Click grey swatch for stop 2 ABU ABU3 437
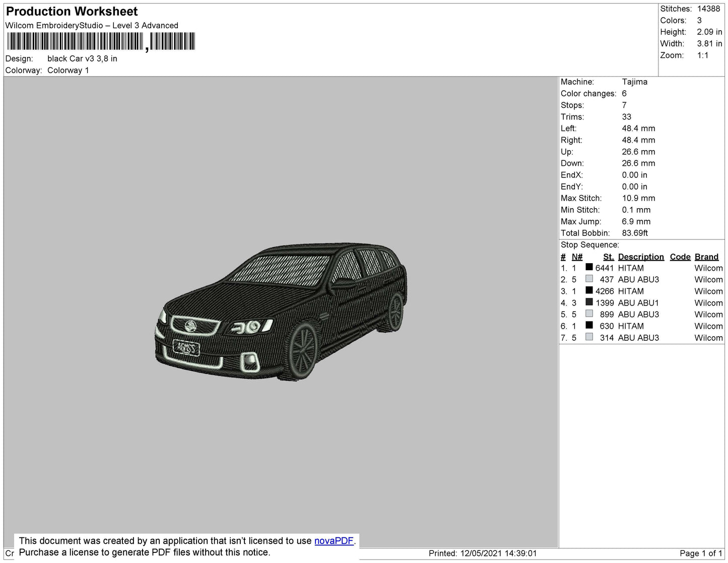This screenshot has width=728, height=563. click(589, 279)
